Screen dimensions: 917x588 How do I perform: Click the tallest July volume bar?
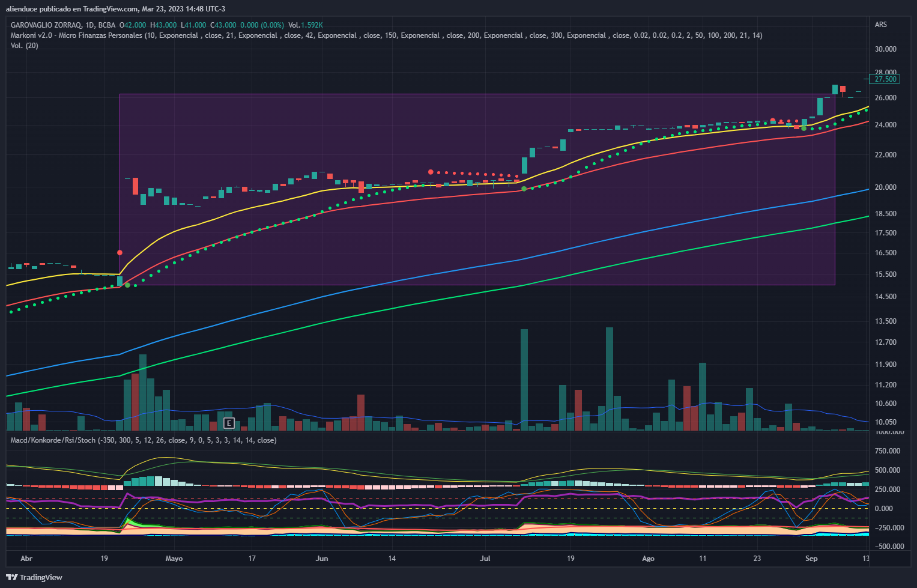click(x=524, y=378)
